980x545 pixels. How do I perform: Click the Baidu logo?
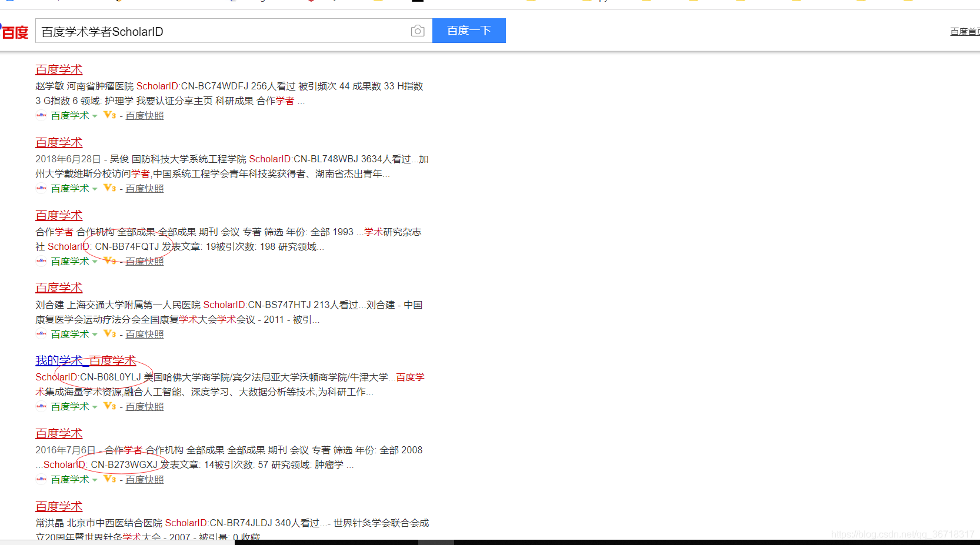click(14, 32)
